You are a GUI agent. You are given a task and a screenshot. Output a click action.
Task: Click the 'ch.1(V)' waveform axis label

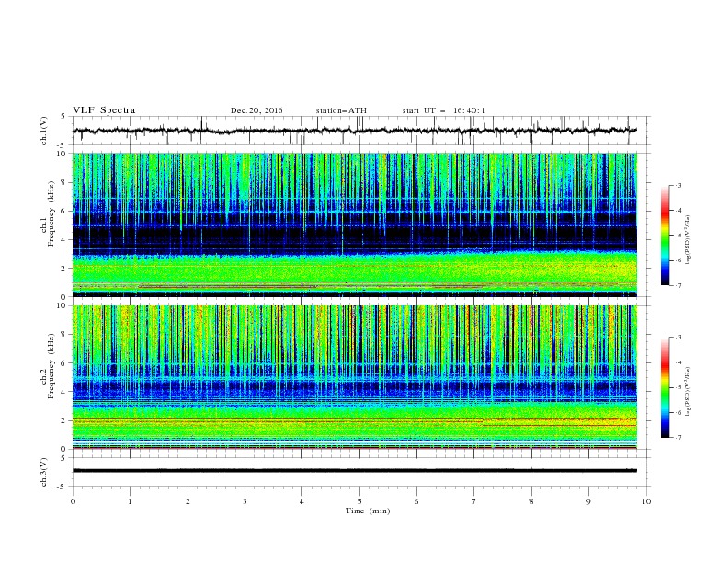click(x=44, y=131)
